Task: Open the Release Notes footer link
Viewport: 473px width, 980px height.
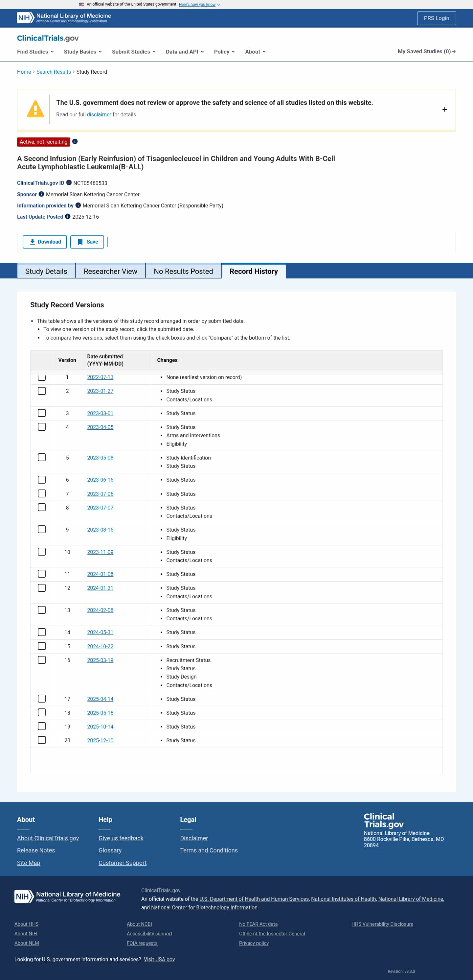Action: click(x=36, y=850)
